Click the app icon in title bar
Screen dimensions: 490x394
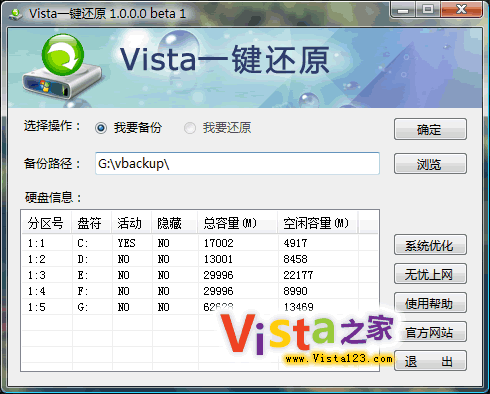(x=15, y=14)
